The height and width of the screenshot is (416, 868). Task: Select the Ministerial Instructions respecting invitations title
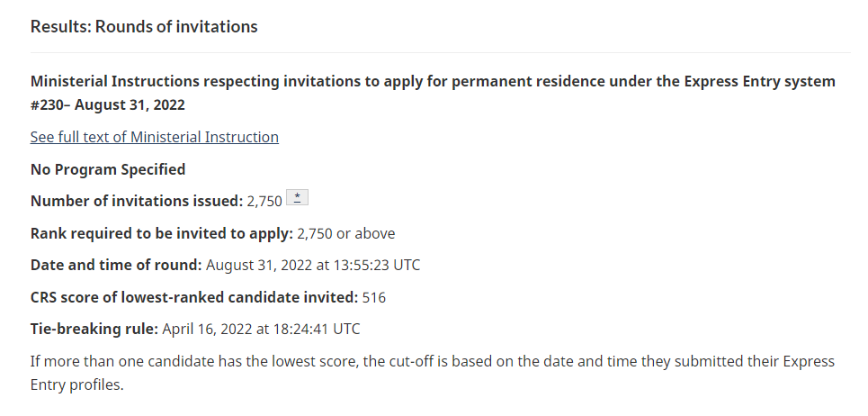[x=433, y=93]
